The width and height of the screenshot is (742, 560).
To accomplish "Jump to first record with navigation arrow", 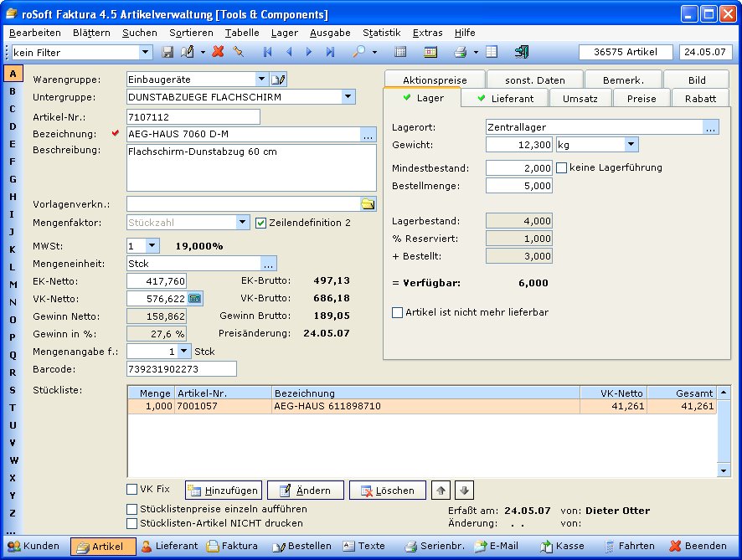I will [268, 52].
